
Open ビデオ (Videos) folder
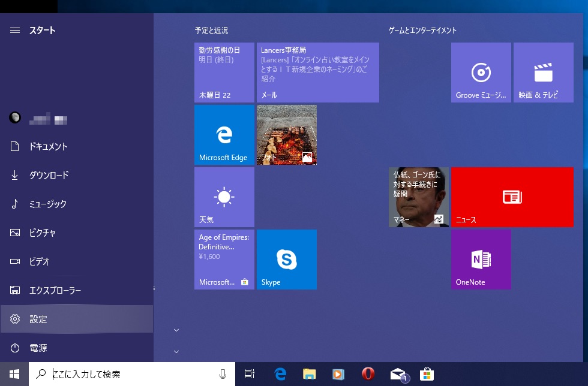[77, 261]
